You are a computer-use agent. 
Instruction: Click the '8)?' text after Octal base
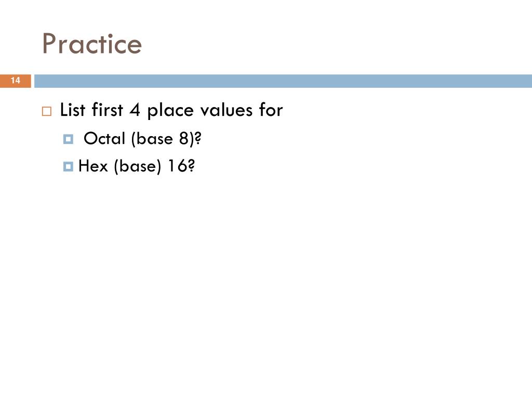pyautogui.click(x=190, y=139)
